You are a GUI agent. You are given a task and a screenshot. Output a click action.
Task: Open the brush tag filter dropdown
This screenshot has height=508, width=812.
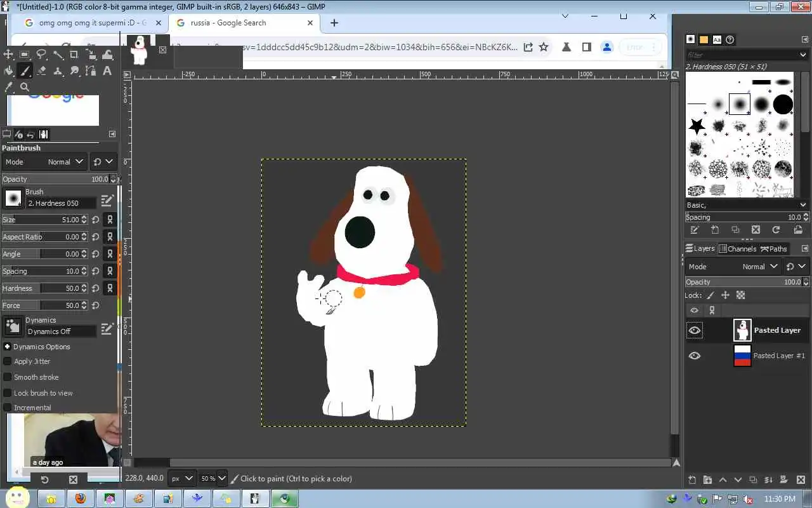[x=802, y=55]
